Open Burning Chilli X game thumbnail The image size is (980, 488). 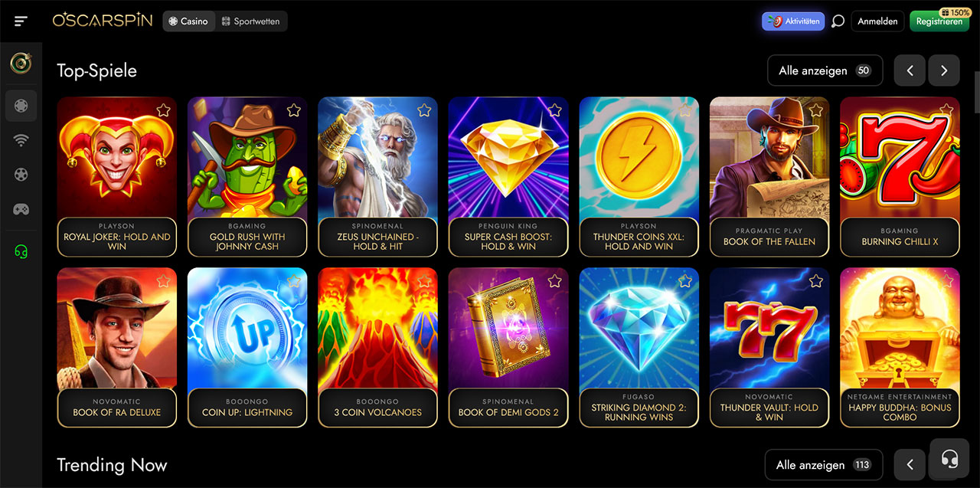pos(900,176)
